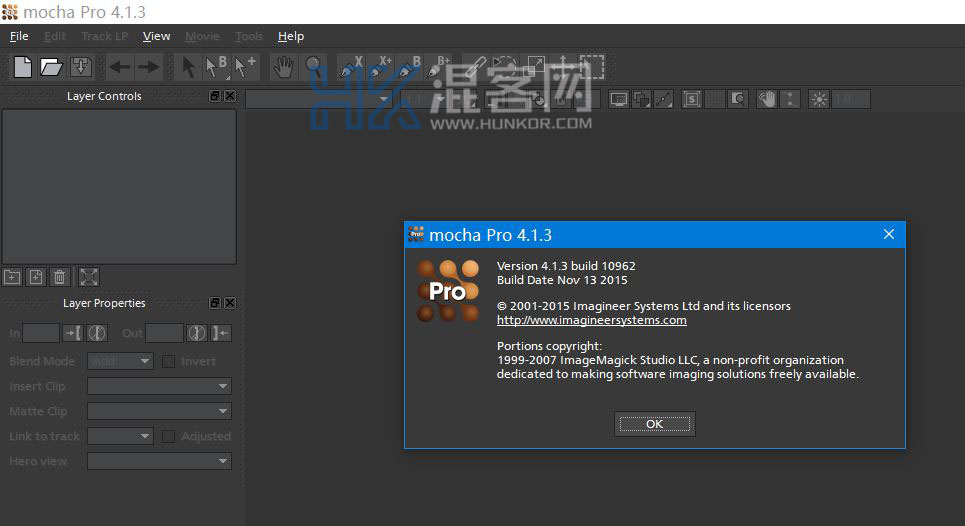The height and width of the screenshot is (526, 965).
Task: Open the Track LP menu
Action: coord(105,36)
